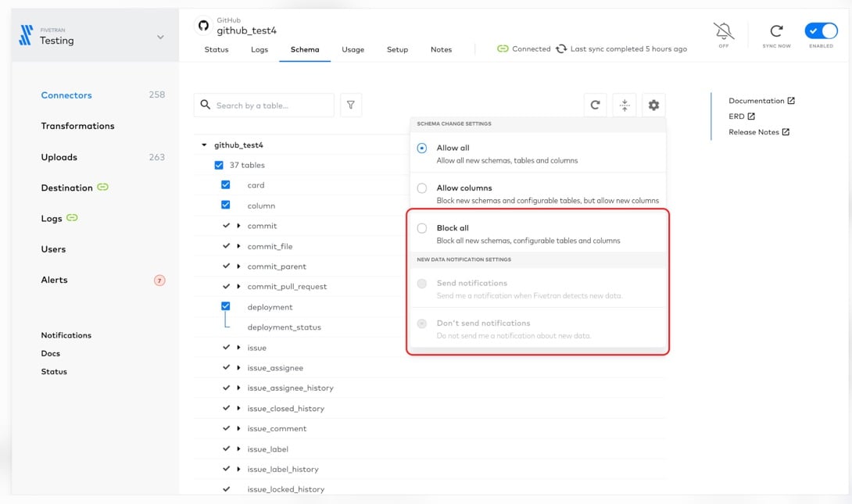
Task: Toggle the connector Enabled switch
Action: pos(821,31)
